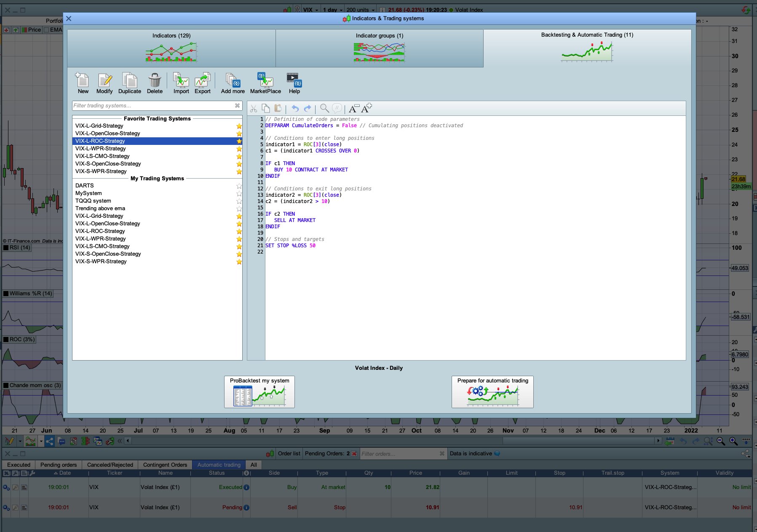Unfavorite VIX-L-Grid-Strategy in Favorite Trading Systems
This screenshot has height=532, width=757.
pos(239,126)
